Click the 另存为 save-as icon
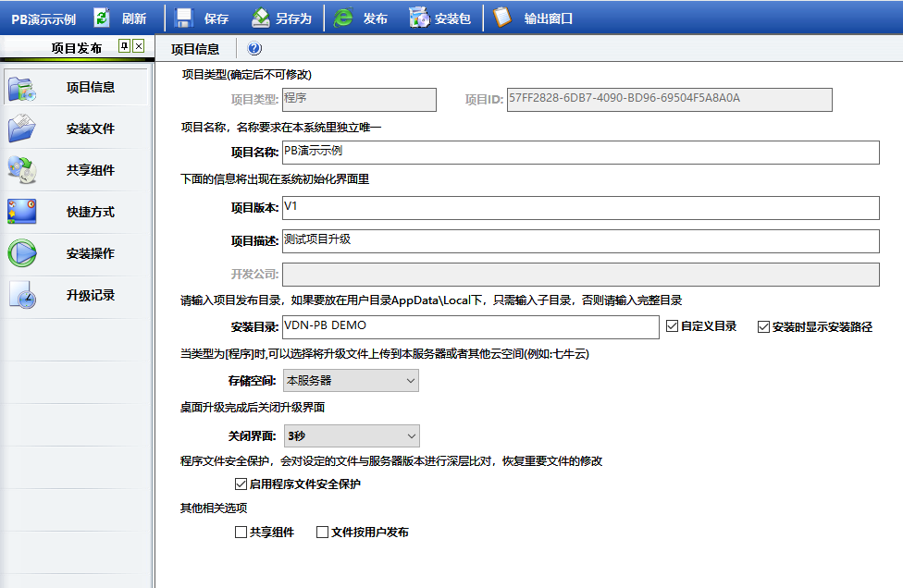Screen dimensions: 903x588 click(x=261, y=18)
